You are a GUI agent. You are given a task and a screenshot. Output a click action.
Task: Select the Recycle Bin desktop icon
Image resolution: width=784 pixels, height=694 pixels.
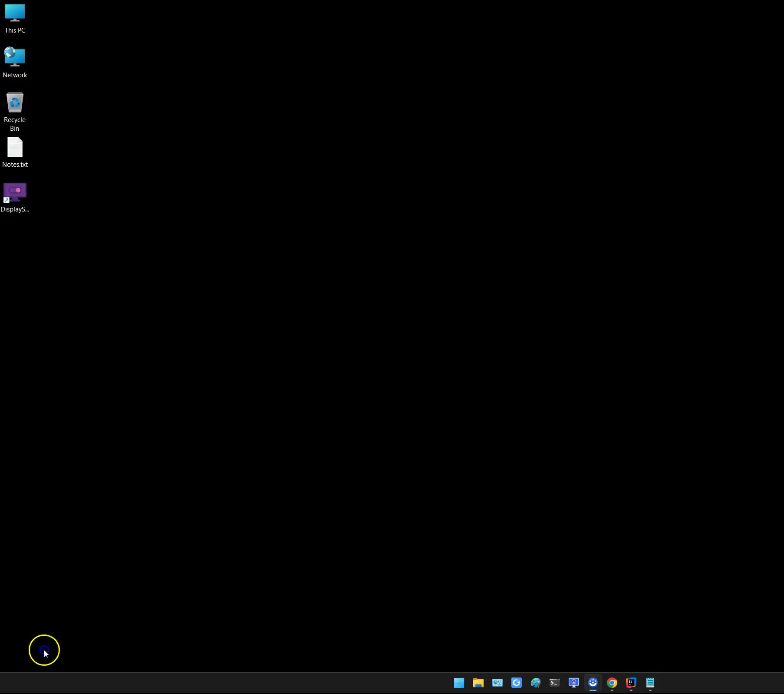pyautogui.click(x=15, y=111)
